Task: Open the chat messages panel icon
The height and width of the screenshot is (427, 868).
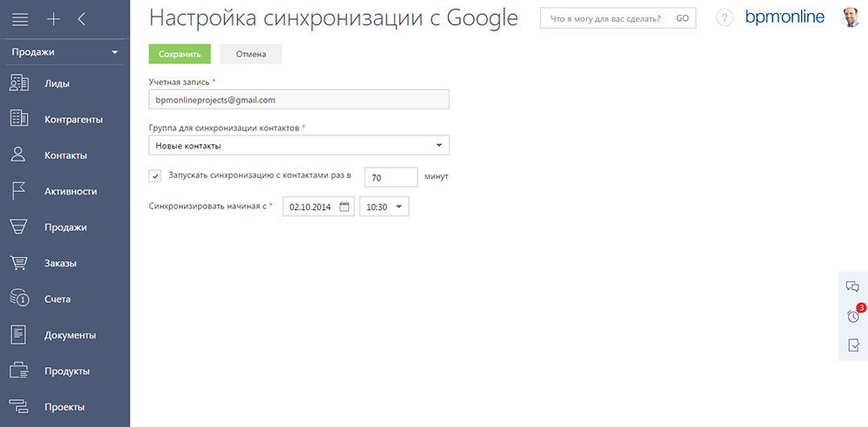Action: [x=852, y=286]
